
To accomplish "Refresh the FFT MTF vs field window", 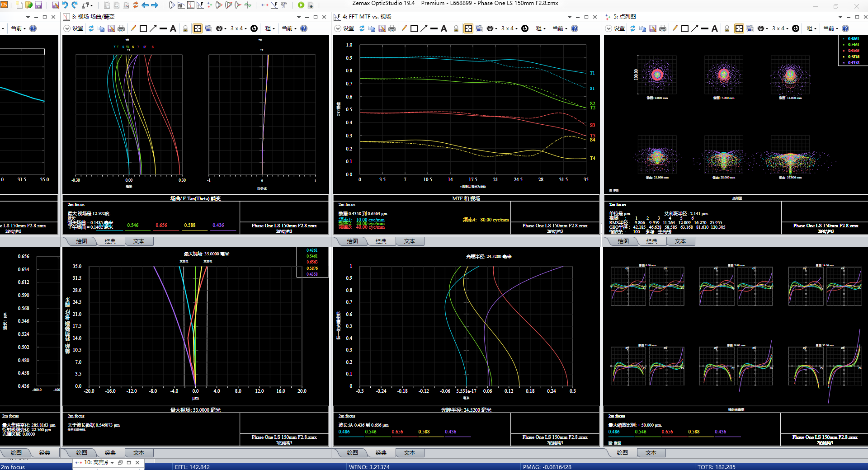I will click(362, 28).
